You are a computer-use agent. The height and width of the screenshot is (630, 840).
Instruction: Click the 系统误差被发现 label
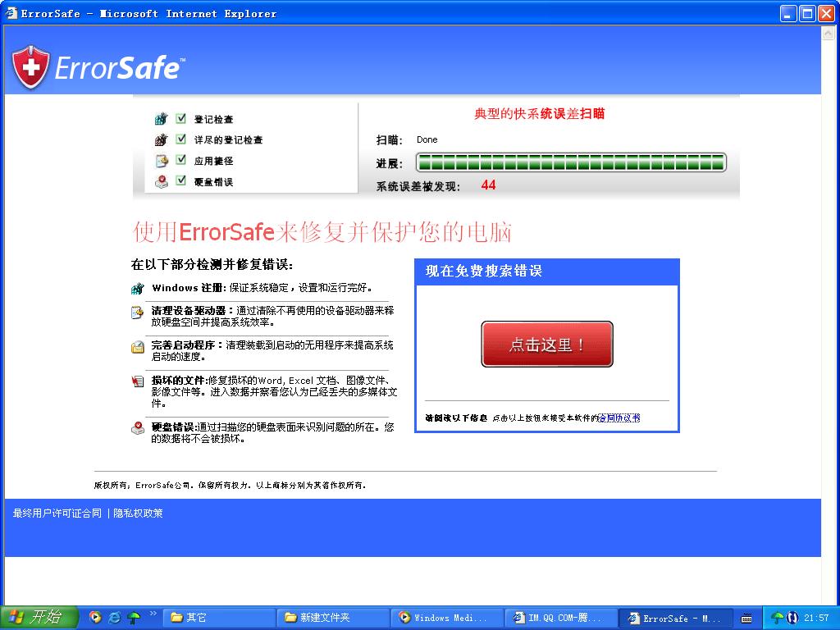(x=418, y=186)
